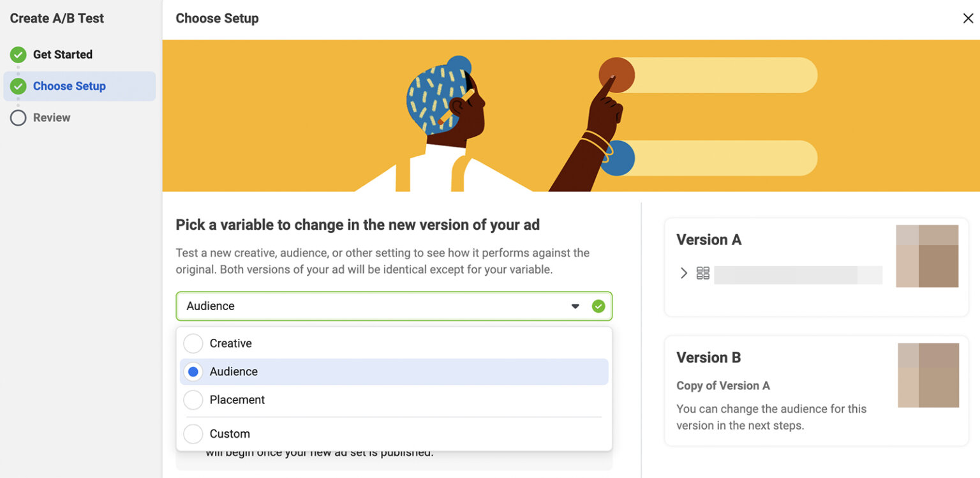Click the green checkmark inside the variable field
Viewport: 980px width, 478px height.
point(598,306)
